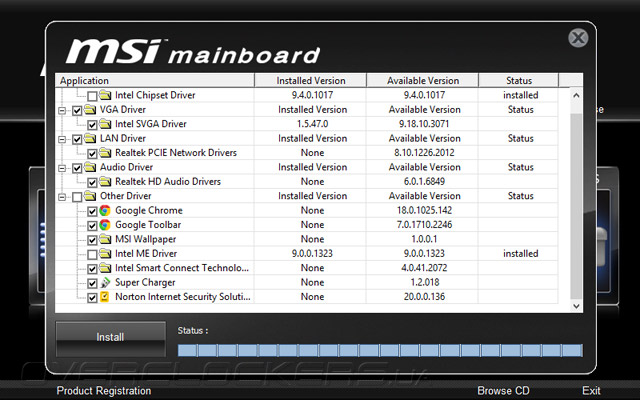Click the Intel Smart Connect folder icon
This screenshot has height=400, width=640.
point(105,268)
